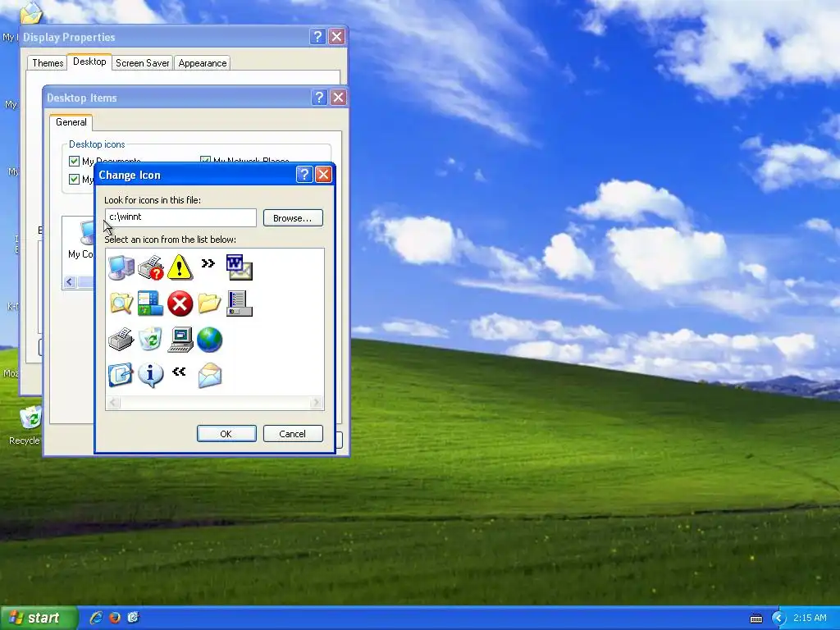Select the folder with magnifier icon
Screen dimensions: 840x630
[121, 304]
